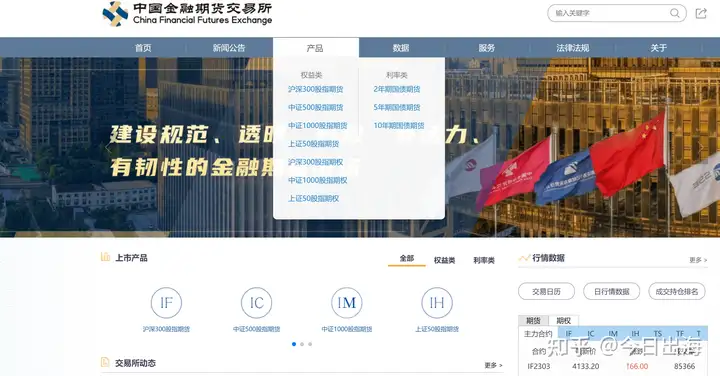The width and height of the screenshot is (720, 376).
Task: Select the IH main contract tab
Action: [636, 334]
